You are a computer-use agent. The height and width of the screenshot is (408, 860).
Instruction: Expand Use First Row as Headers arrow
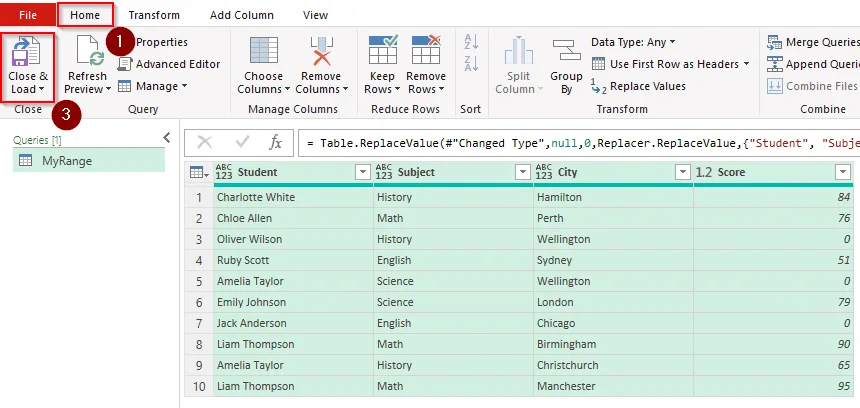pos(746,64)
